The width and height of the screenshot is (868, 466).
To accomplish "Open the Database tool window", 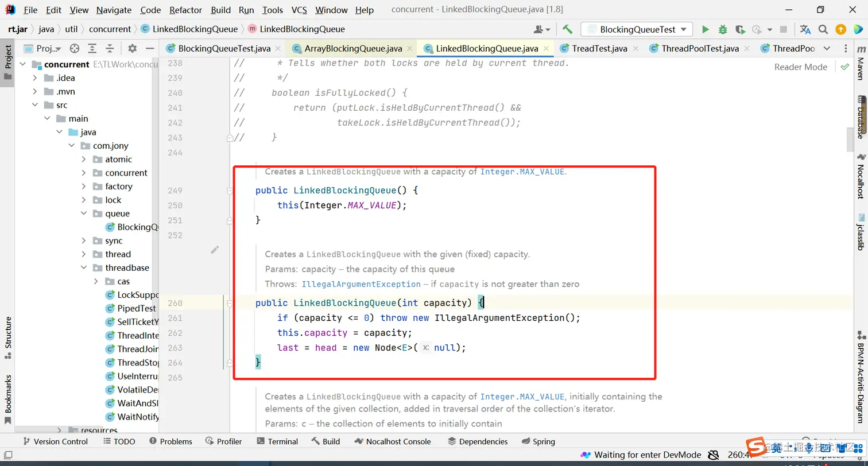I will click(x=860, y=117).
